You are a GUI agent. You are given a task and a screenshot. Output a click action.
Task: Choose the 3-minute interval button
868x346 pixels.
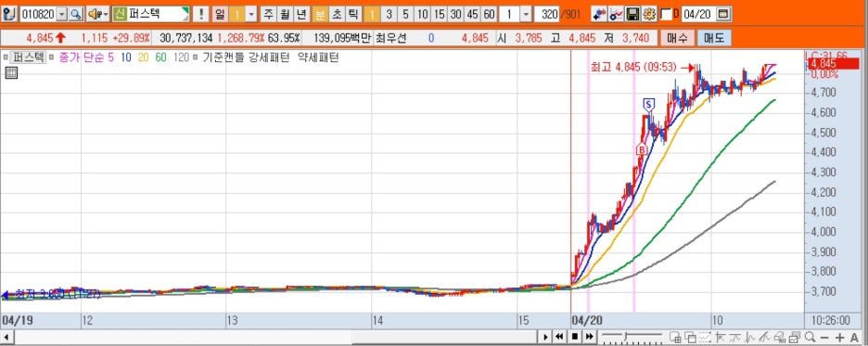(389, 14)
